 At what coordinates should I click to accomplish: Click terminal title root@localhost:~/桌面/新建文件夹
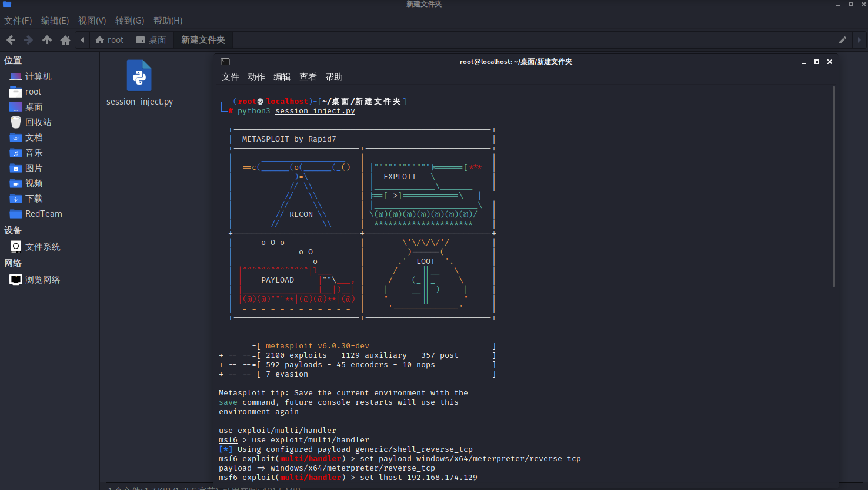516,62
